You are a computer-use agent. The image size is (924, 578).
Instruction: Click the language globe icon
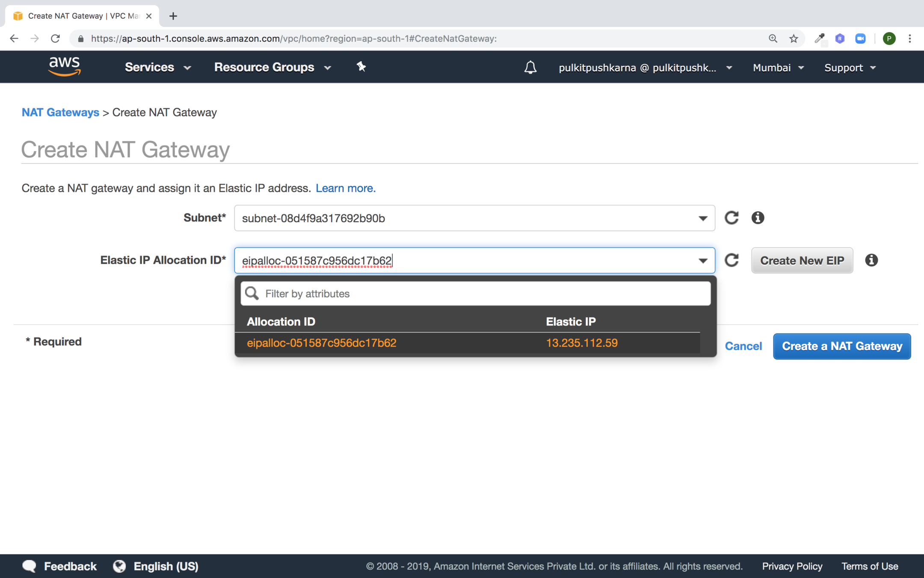coord(119,566)
